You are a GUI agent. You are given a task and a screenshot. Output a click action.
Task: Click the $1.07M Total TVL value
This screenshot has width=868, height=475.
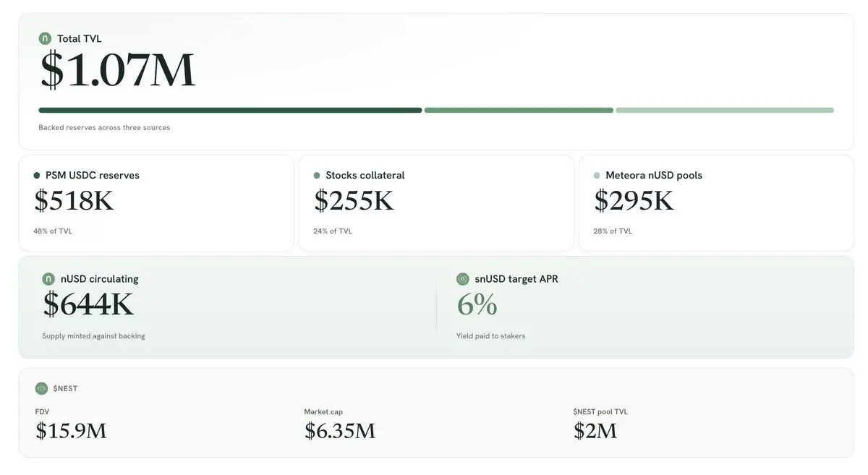117,70
